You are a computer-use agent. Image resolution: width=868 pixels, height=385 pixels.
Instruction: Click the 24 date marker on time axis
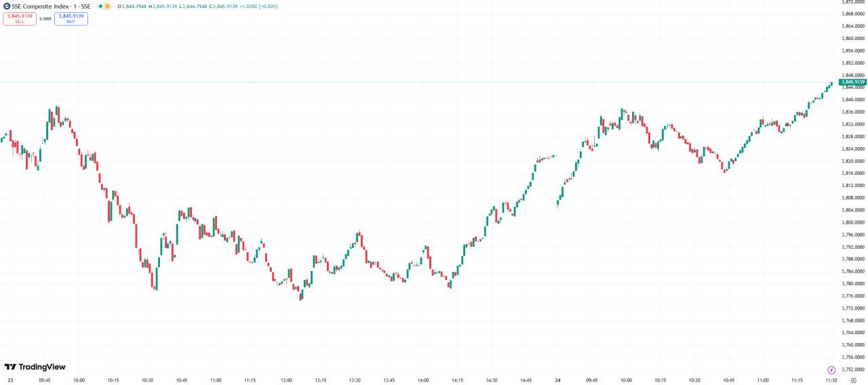(x=557, y=381)
